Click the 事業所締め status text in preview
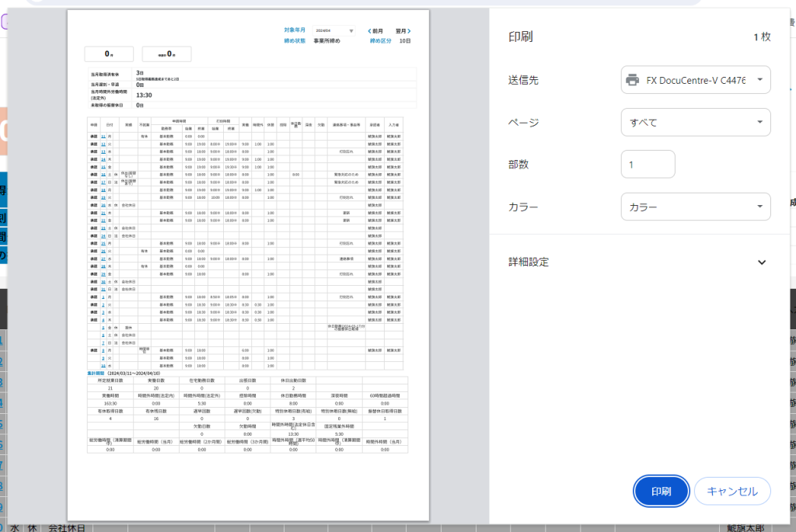The image size is (796, 532). point(327,41)
